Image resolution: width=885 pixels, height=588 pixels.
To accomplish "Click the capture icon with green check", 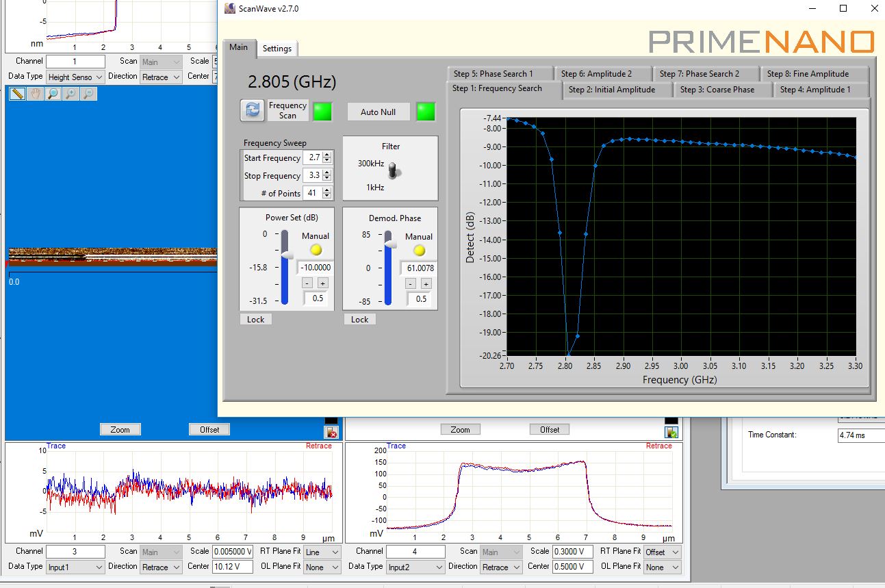I will [671, 432].
